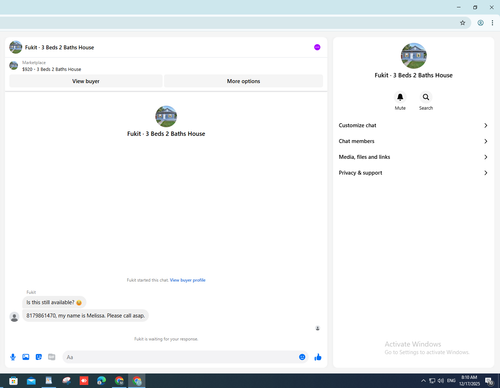Expand Media, files and links section
Image resolution: width=500 pixels, height=388 pixels.
tap(413, 157)
